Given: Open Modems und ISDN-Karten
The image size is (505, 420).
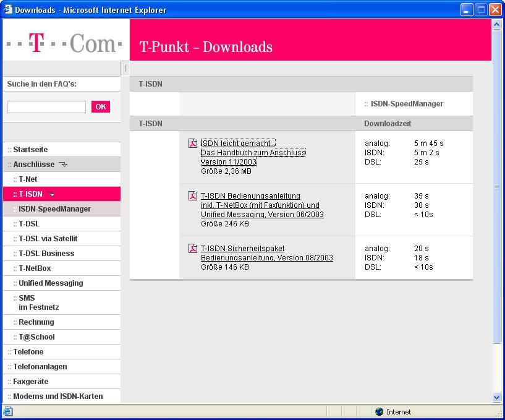Looking at the screenshot, I should (x=62, y=396).
